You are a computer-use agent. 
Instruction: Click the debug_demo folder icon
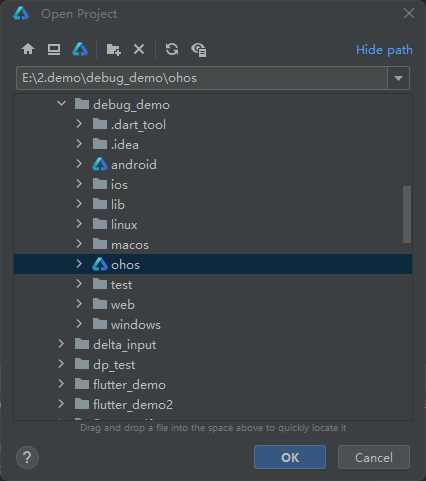click(x=82, y=104)
